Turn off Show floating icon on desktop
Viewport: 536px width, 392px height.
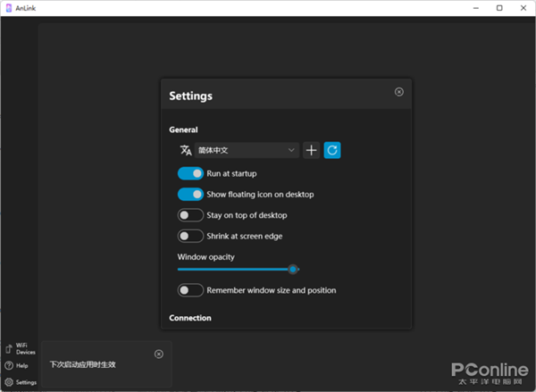click(190, 194)
